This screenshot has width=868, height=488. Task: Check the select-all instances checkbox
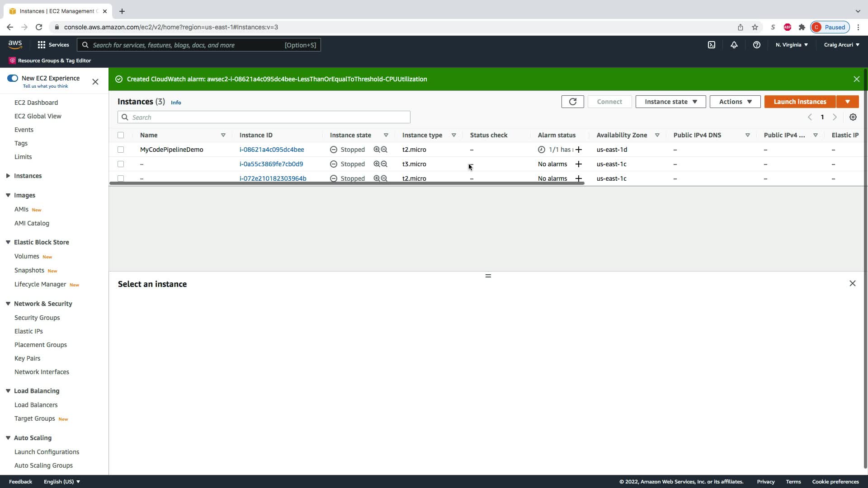pyautogui.click(x=121, y=135)
